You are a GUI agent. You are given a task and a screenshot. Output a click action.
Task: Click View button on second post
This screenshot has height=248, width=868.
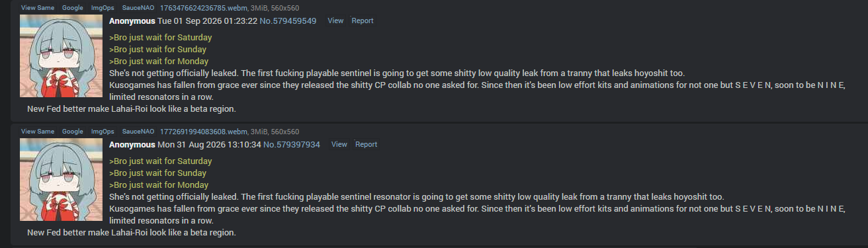point(339,145)
